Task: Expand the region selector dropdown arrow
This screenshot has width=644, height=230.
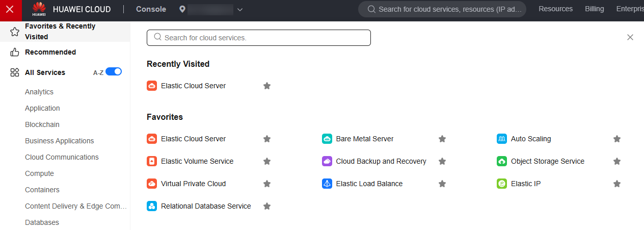Action: pyautogui.click(x=240, y=10)
